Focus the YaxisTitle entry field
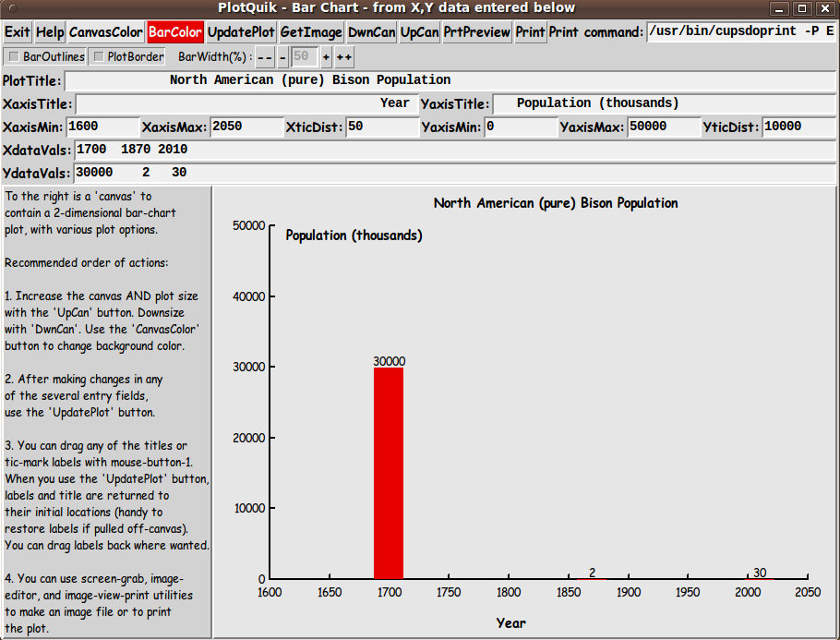Image resolution: width=840 pixels, height=640 pixels. pos(664,103)
